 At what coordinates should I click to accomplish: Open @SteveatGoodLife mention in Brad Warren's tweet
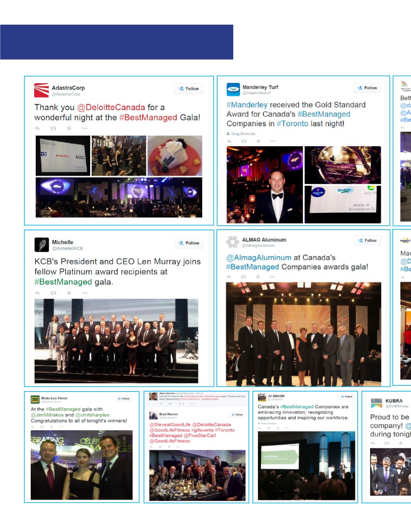pos(170,425)
